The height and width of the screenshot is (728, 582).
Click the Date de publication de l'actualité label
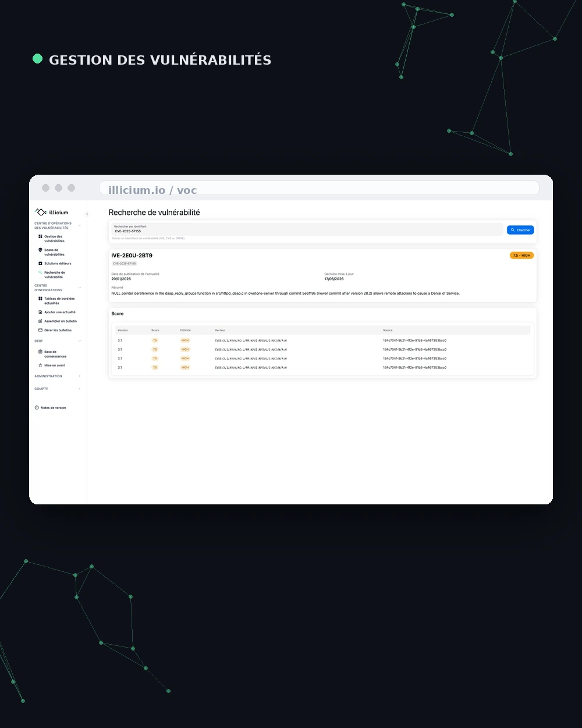point(135,274)
